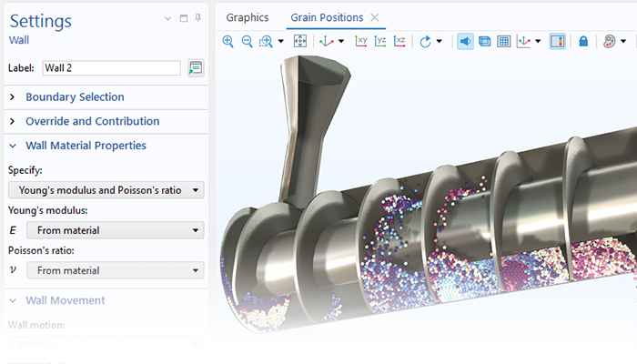This screenshot has height=364, width=637.
Task: Toggle the scene light button
Action: (x=465, y=42)
